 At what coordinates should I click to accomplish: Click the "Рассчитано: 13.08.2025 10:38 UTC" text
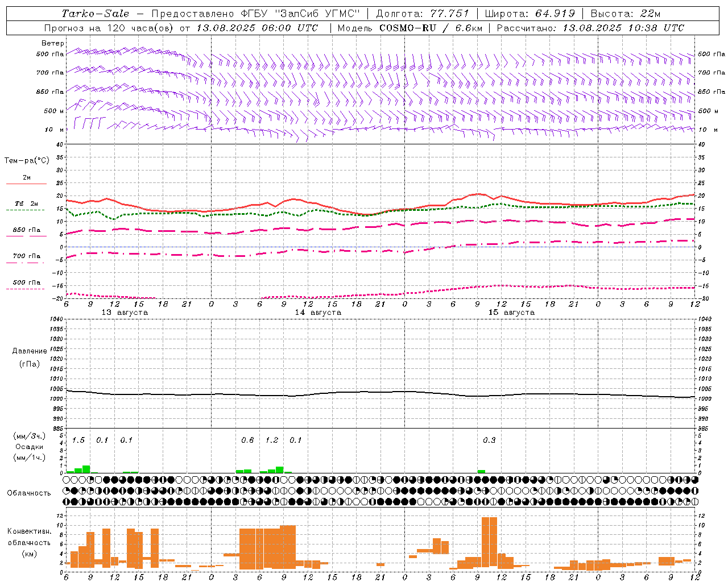[x=590, y=28]
